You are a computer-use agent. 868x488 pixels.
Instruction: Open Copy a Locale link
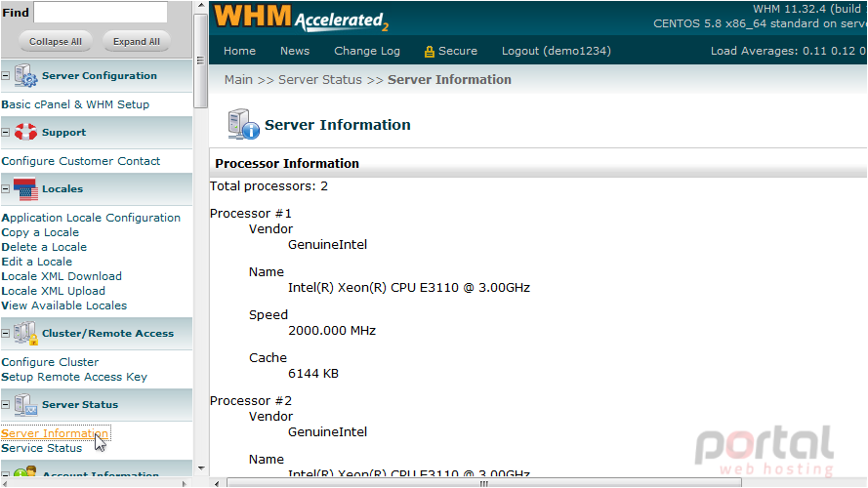click(x=40, y=232)
